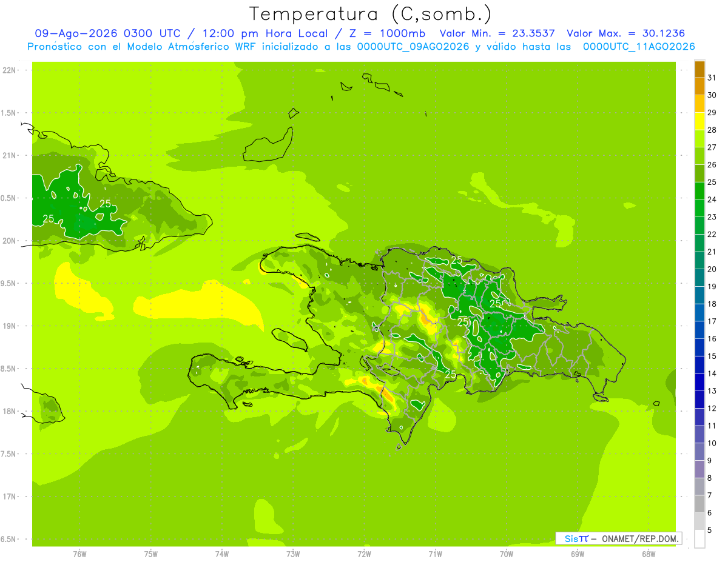Screen dimensions: 728x562
Task: Click the legend value label 13
Action: (712, 391)
